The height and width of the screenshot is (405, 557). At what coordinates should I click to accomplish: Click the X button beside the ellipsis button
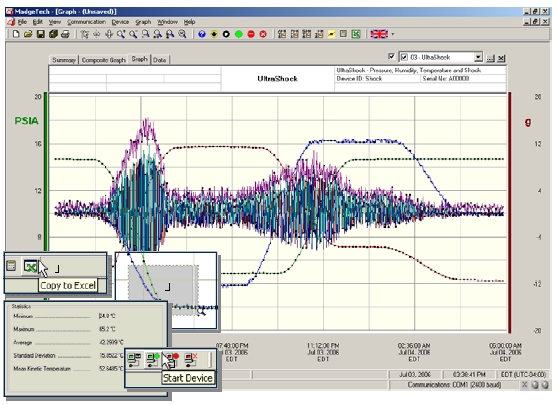point(501,58)
